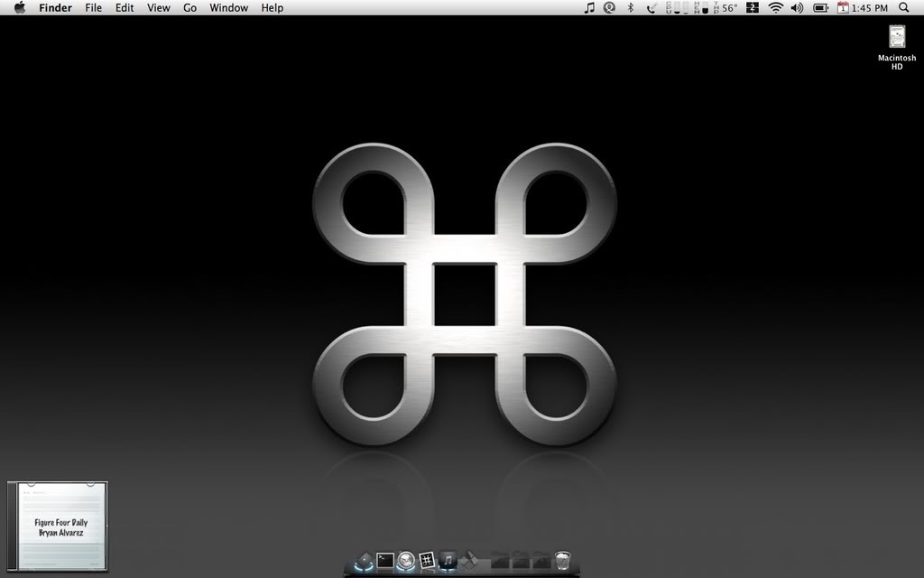The image size is (924, 578).
Task: Open the View menu
Action: 159,7
